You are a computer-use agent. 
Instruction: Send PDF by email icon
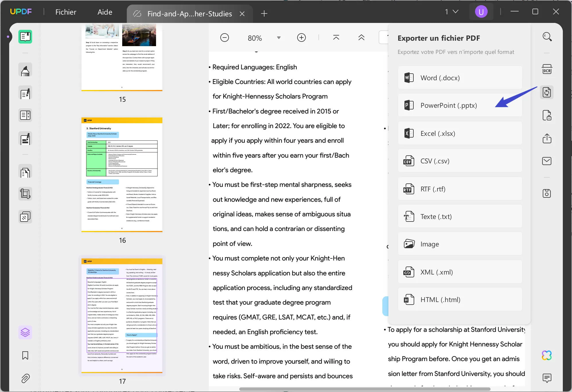pos(547,161)
